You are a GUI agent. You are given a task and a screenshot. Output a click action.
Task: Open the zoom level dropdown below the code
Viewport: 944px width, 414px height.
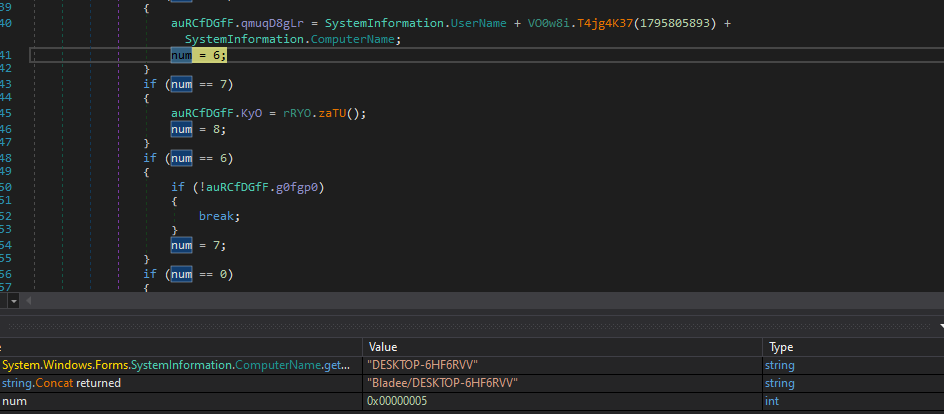click(13, 300)
